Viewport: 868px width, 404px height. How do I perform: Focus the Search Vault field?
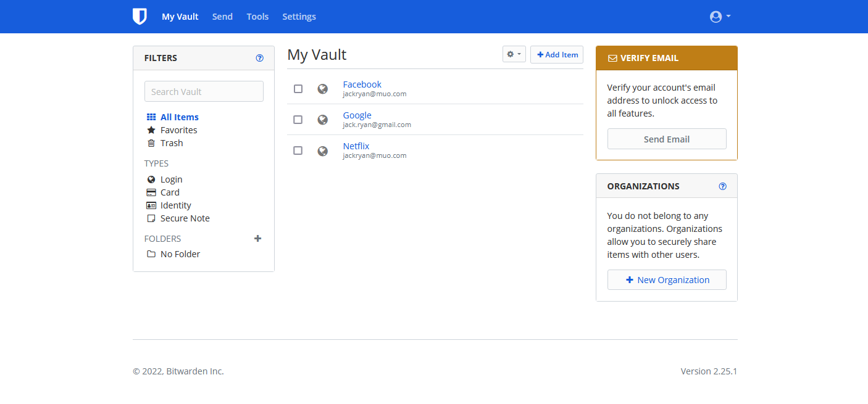coord(204,91)
